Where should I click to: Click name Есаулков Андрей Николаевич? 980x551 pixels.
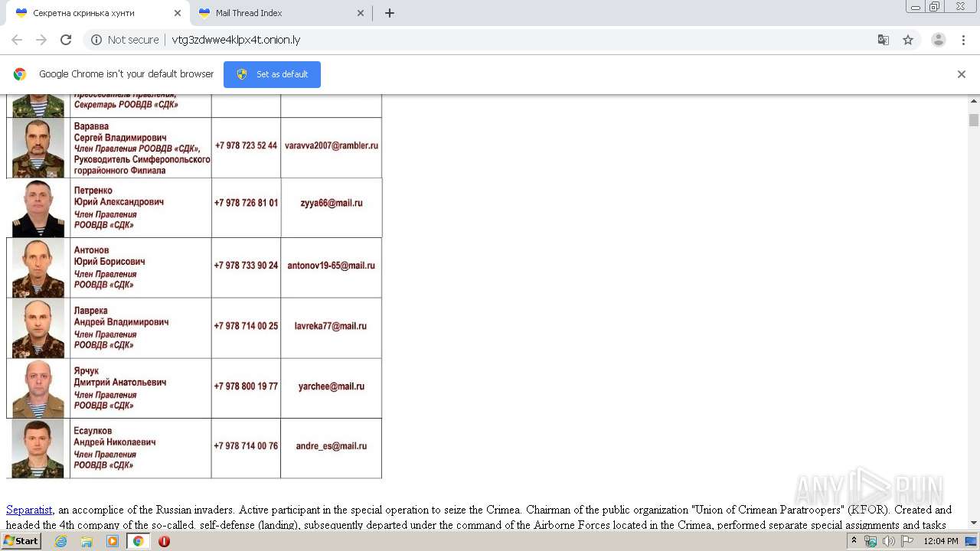[115, 436]
